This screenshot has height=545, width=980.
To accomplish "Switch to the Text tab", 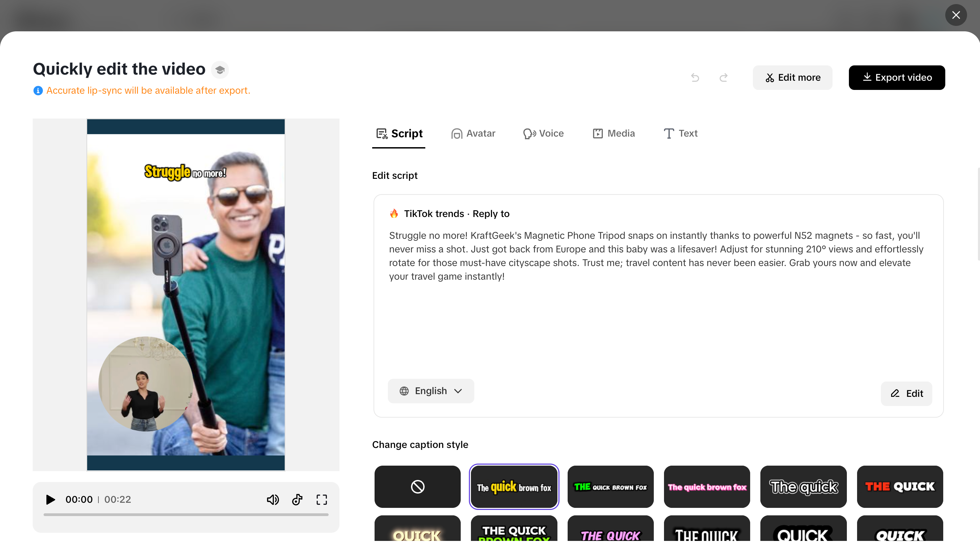I will point(681,134).
